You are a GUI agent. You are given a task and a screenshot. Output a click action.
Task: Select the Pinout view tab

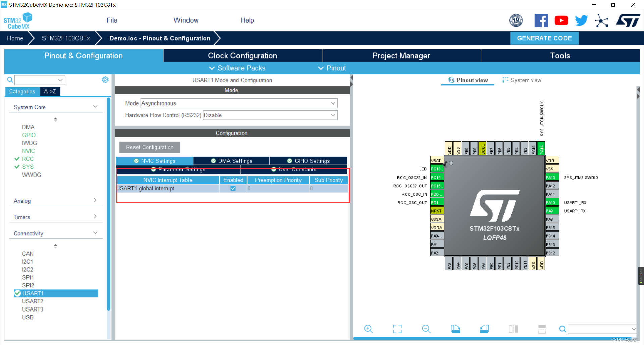[468, 80]
